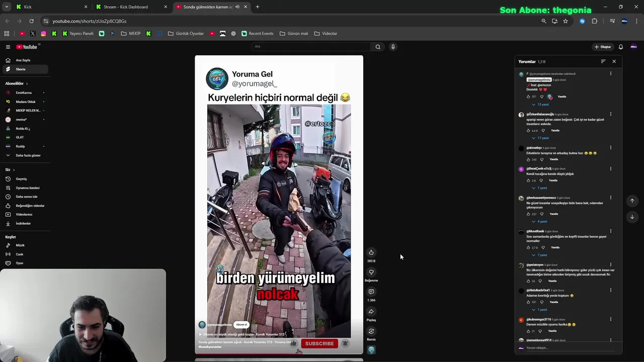Click the YouTube search magnifier button
This screenshot has width=644, height=362.
coord(378,47)
